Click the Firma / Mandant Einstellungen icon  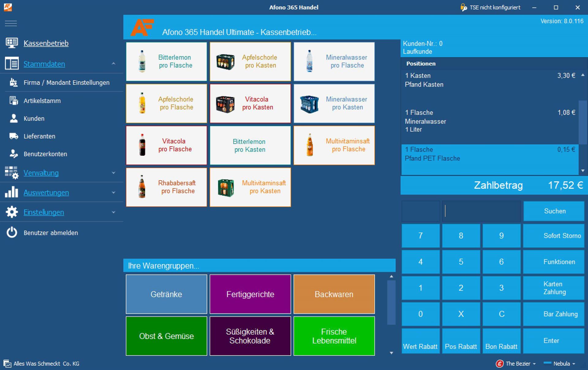click(13, 82)
